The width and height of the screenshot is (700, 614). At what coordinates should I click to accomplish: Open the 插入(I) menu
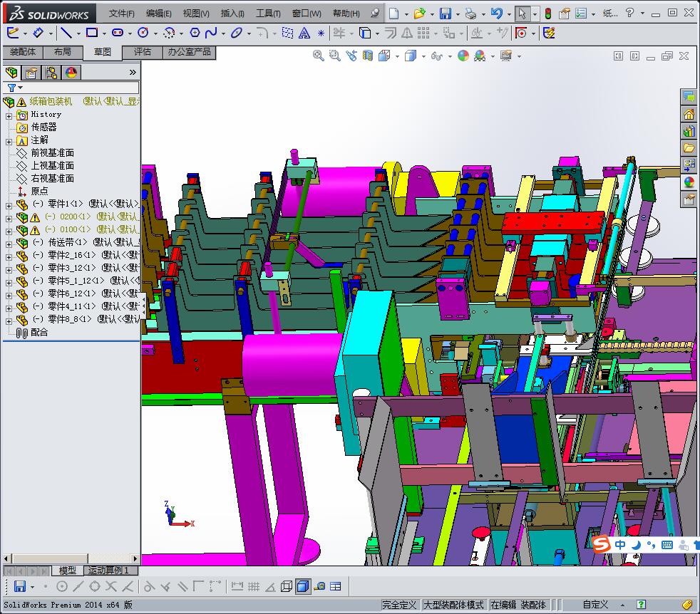232,14
